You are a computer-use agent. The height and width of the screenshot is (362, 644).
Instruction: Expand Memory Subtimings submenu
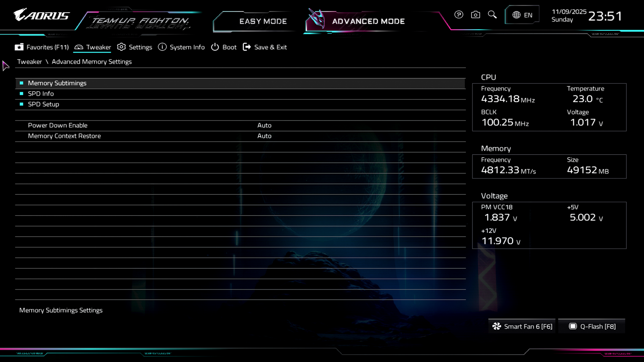[x=57, y=83]
